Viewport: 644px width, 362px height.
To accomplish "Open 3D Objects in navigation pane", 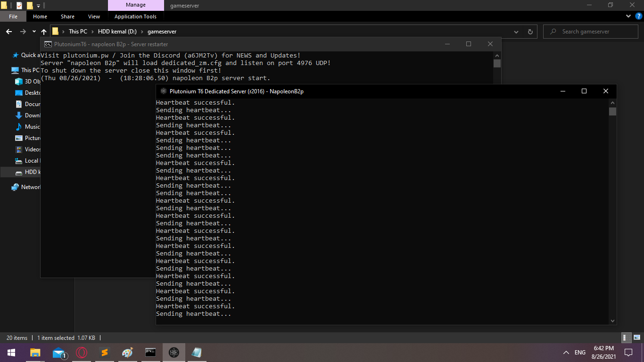I will (28, 81).
